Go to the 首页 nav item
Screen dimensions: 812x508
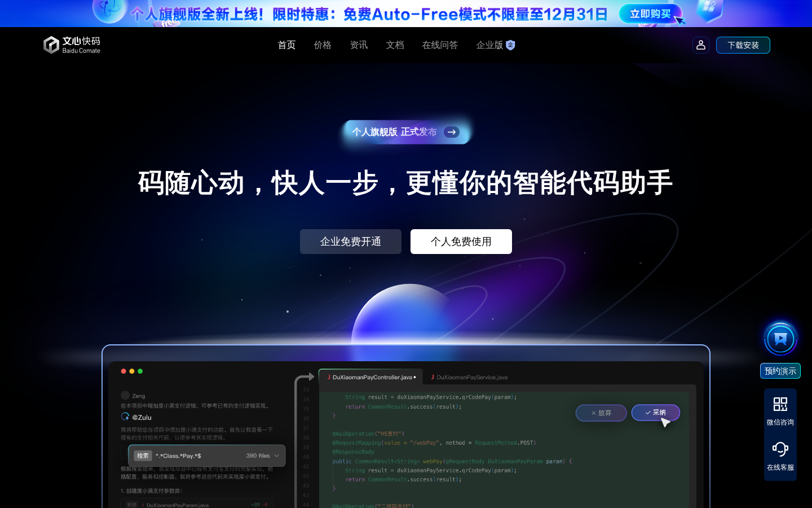[286, 45]
